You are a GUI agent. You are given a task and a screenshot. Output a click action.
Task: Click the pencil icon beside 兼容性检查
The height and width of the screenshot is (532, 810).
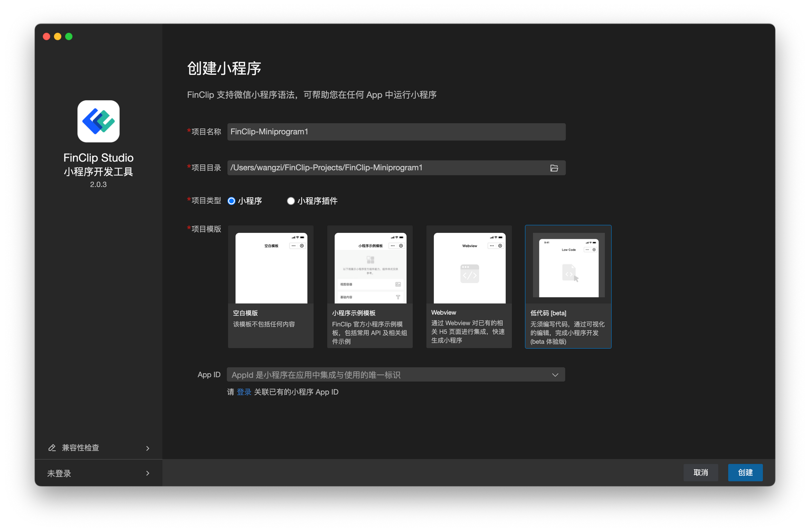[52, 448]
